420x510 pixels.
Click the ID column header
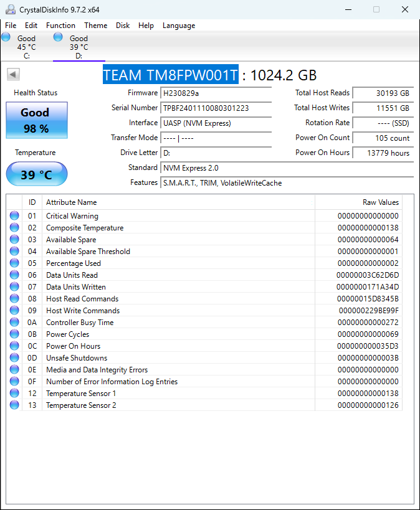[32, 202]
